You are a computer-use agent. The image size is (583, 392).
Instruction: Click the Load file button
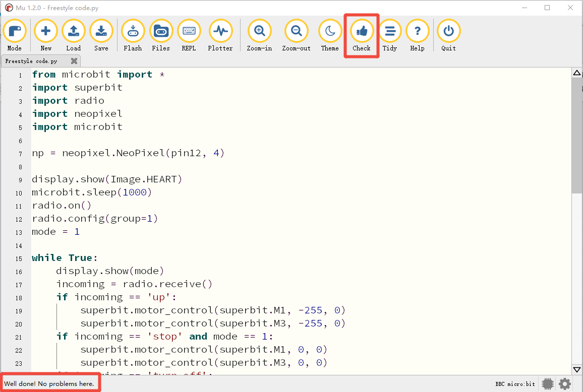[73, 35]
